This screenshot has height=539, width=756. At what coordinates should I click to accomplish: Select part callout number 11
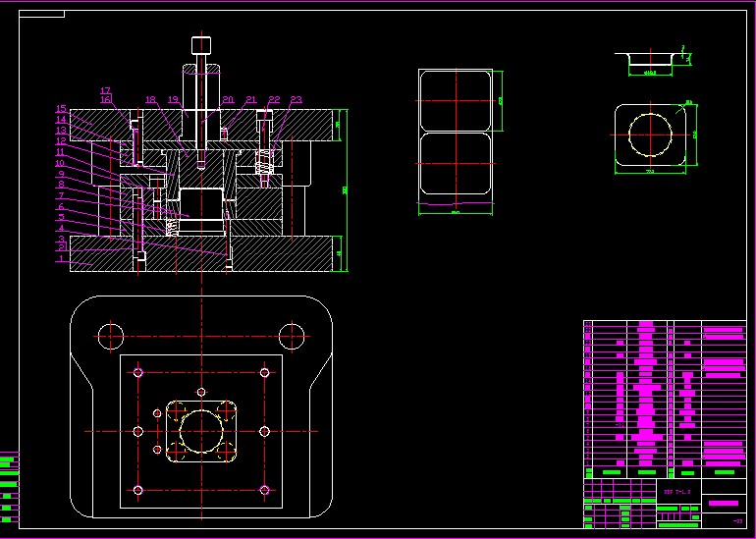(x=60, y=152)
